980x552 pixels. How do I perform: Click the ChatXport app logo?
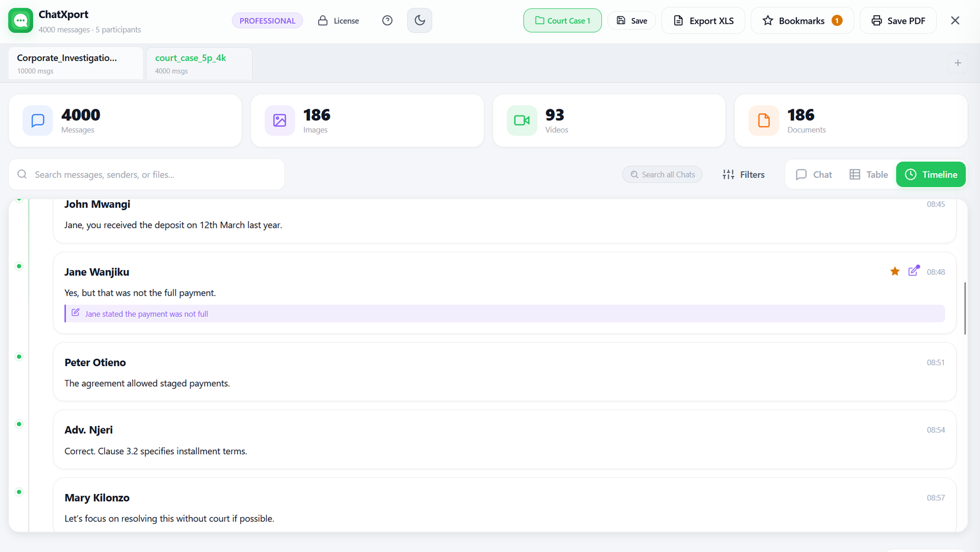[x=21, y=21]
